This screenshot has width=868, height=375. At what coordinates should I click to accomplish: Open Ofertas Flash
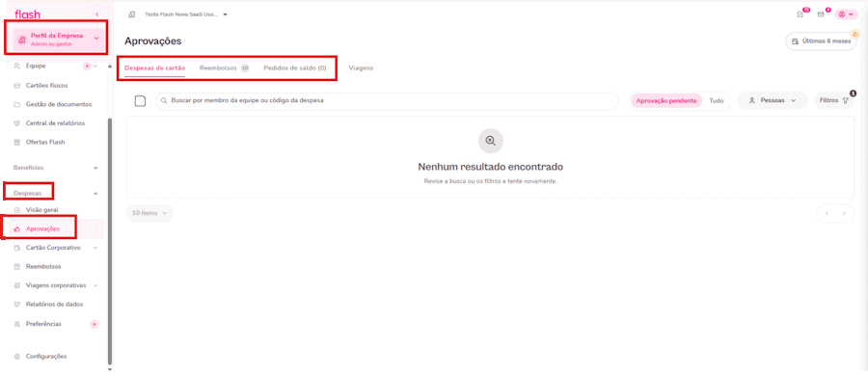pos(45,142)
